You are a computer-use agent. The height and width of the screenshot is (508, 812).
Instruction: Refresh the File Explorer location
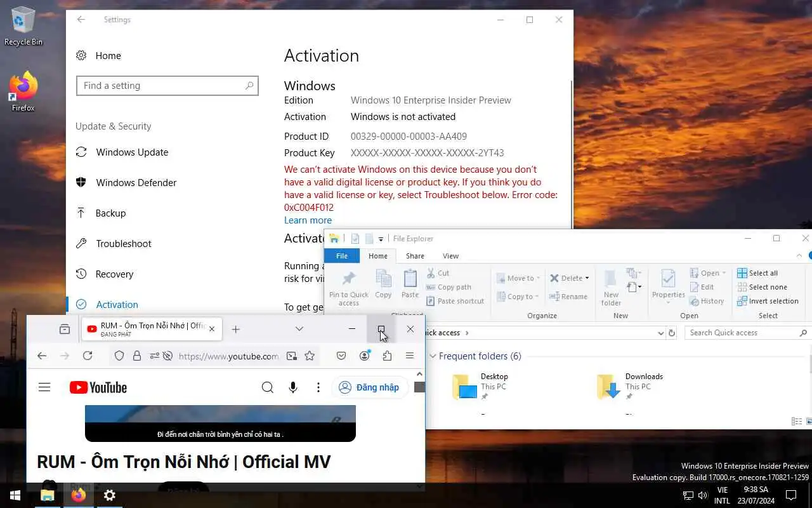pyautogui.click(x=672, y=333)
